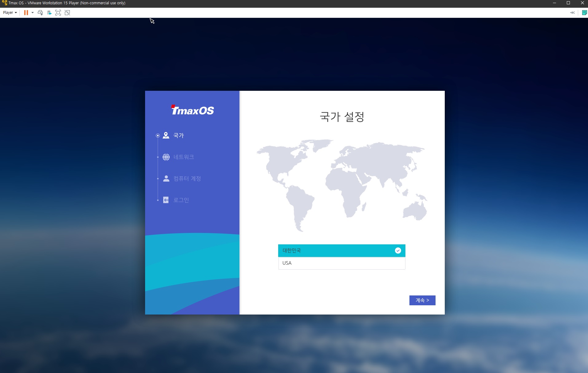Open the sticky note memo icon

click(x=585, y=13)
